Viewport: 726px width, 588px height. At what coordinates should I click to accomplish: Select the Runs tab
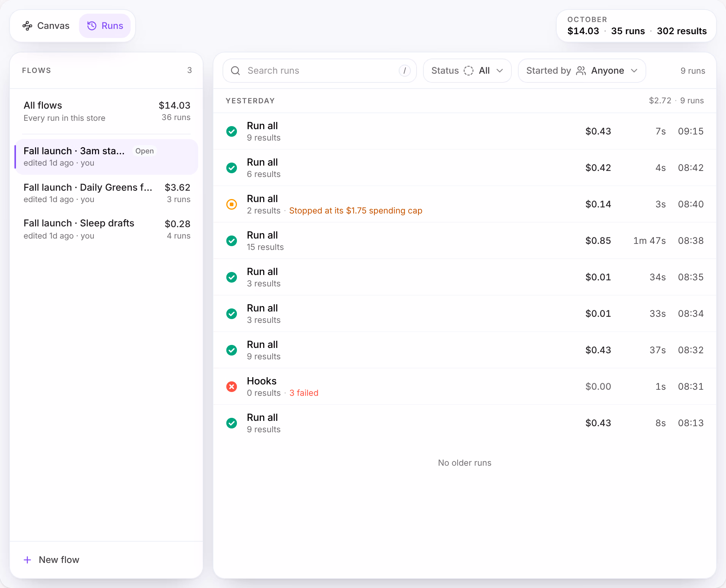pyautogui.click(x=105, y=26)
